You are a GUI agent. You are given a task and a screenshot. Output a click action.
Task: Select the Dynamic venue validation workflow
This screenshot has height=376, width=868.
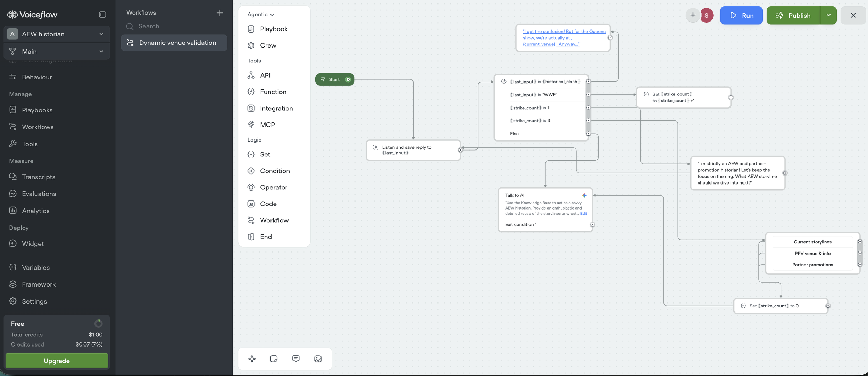pyautogui.click(x=174, y=43)
